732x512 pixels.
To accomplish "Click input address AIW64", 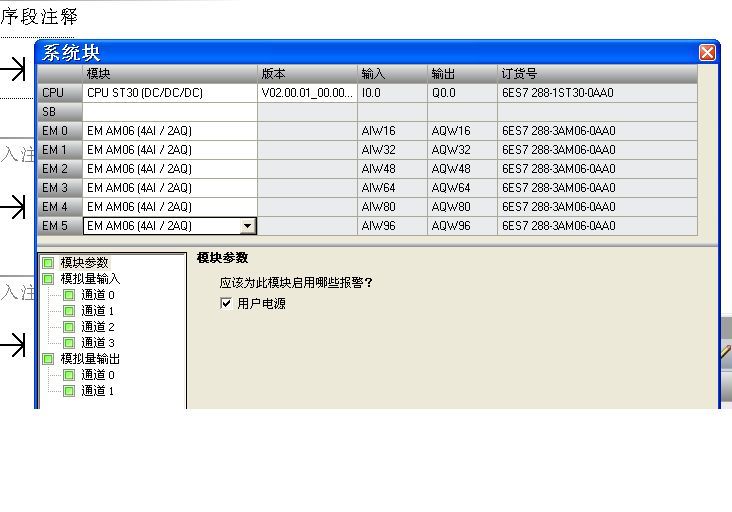I will (x=392, y=188).
